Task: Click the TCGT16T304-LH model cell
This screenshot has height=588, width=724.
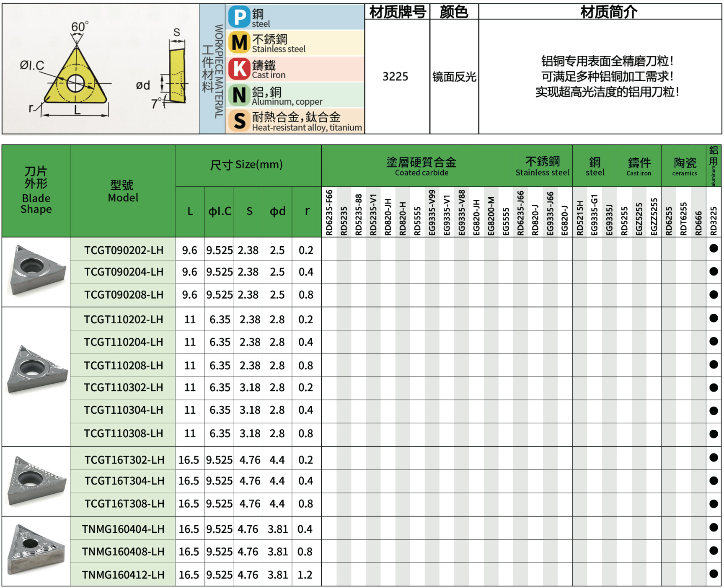Action: [124, 481]
